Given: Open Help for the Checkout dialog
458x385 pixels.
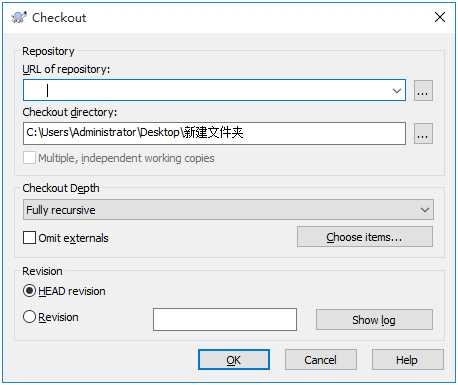Looking at the screenshot, I should pos(407,360).
